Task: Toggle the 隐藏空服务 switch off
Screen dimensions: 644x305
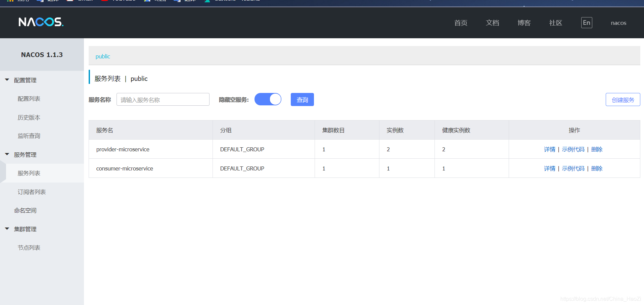Action: pyautogui.click(x=268, y=99)
